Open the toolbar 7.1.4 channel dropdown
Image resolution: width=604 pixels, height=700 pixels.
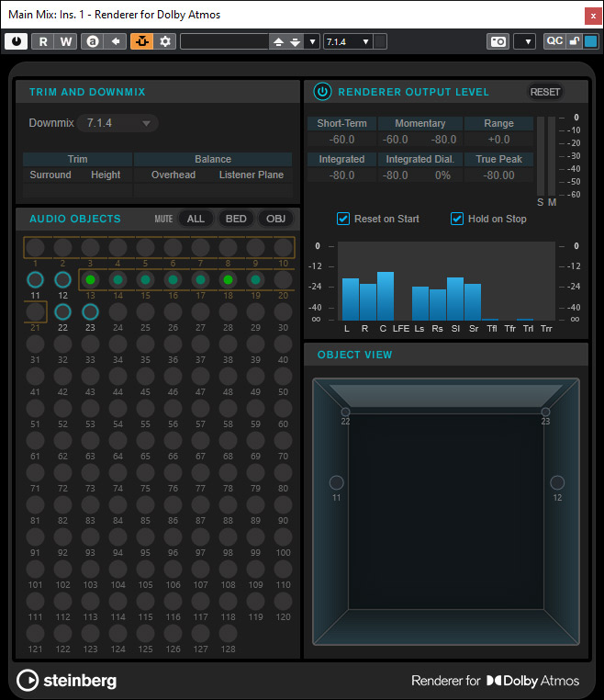pos(348,41)
